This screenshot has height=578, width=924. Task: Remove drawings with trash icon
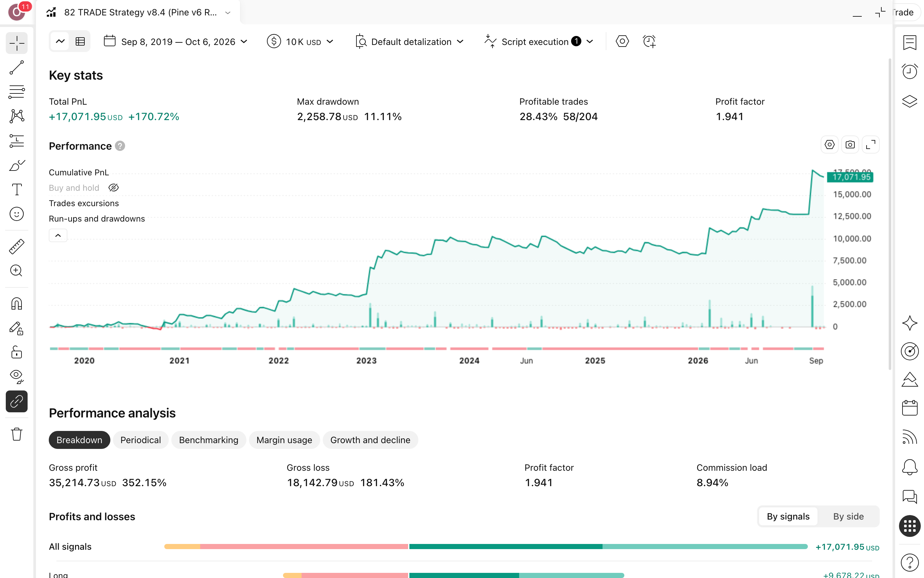[x=17, y=434]
